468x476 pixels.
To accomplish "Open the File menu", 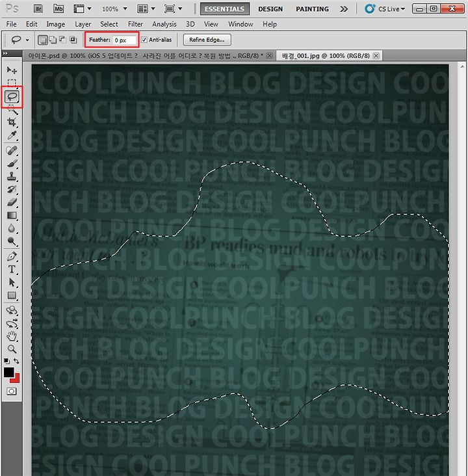I will [x=11, y=24].
